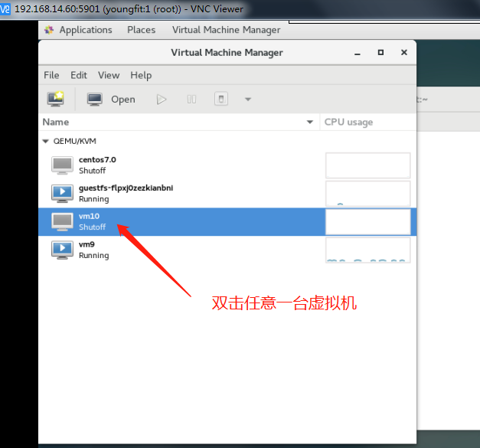Click the Applications logo icon in the panel
The height and width of the screenshot is (448, 480).
(x=49, y=30)
